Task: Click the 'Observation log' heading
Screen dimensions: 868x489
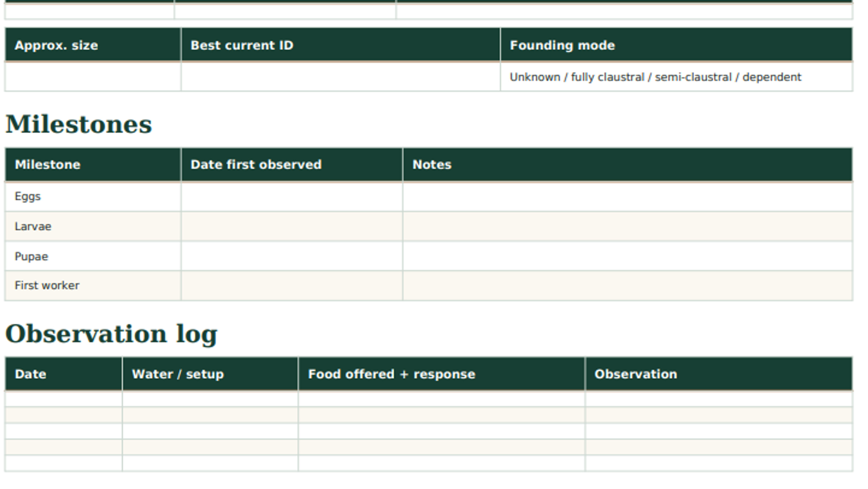Action: tap(111, 334)
